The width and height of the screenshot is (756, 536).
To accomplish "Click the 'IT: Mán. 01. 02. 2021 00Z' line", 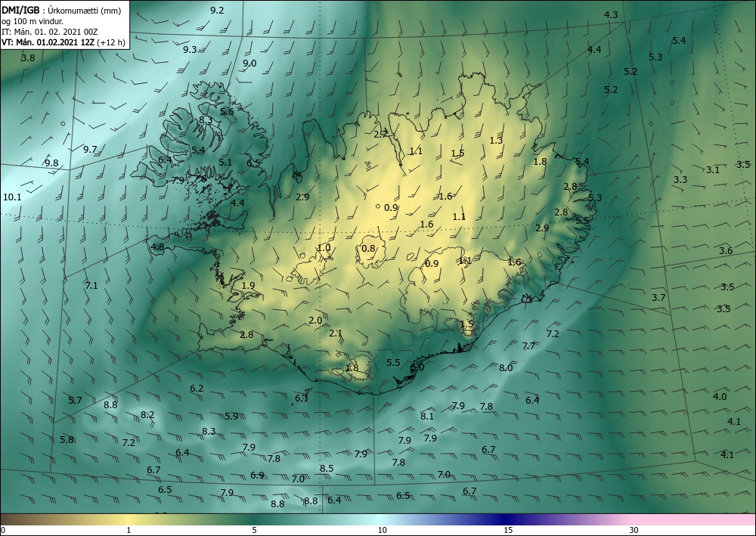I will 50,32.
